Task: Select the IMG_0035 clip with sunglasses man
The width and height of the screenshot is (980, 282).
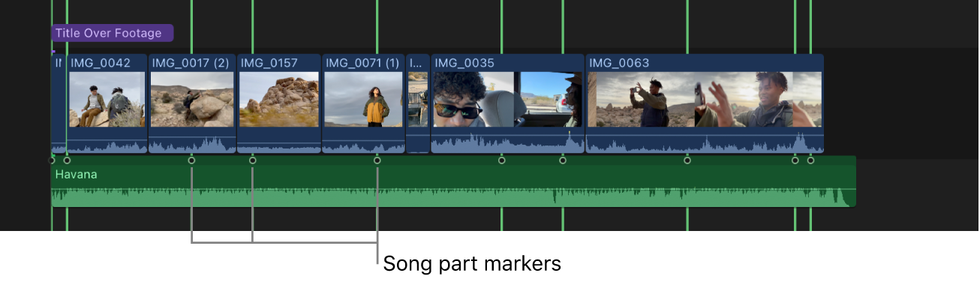Action: (507, 103)
